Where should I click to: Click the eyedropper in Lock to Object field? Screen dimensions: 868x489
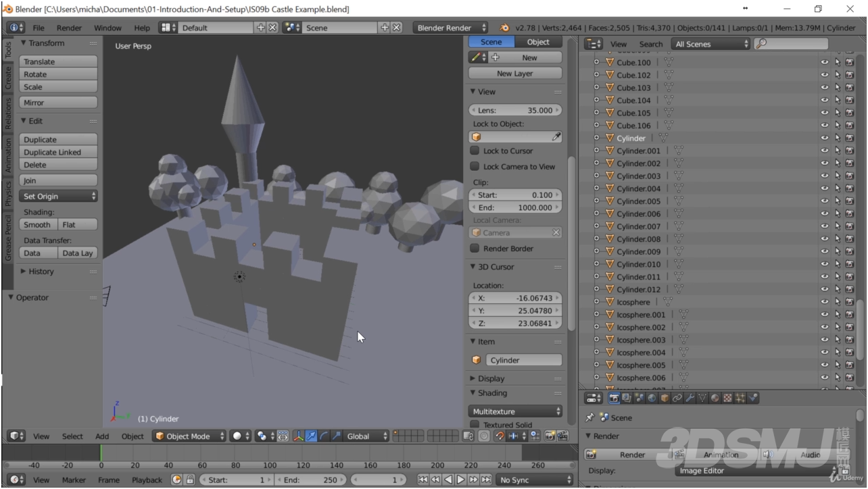(x=556, y=137)
